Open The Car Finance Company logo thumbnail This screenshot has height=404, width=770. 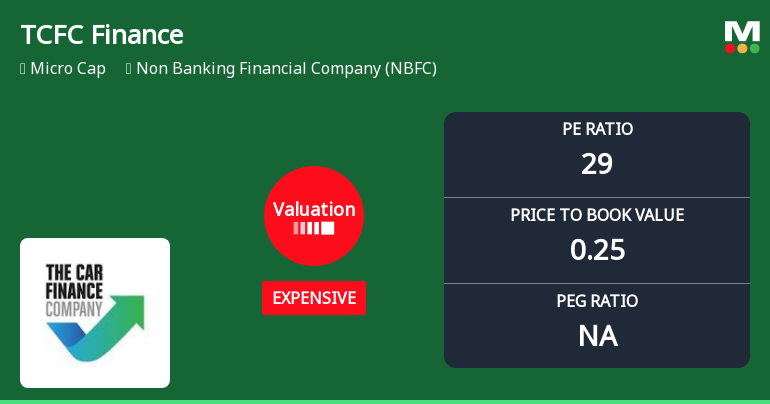tap(95, 313)
